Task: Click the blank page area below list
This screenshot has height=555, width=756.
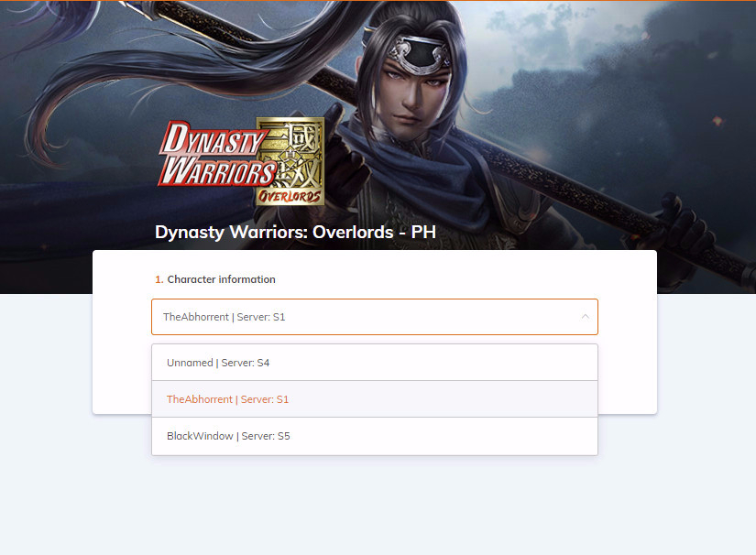Action: [376, 506]
